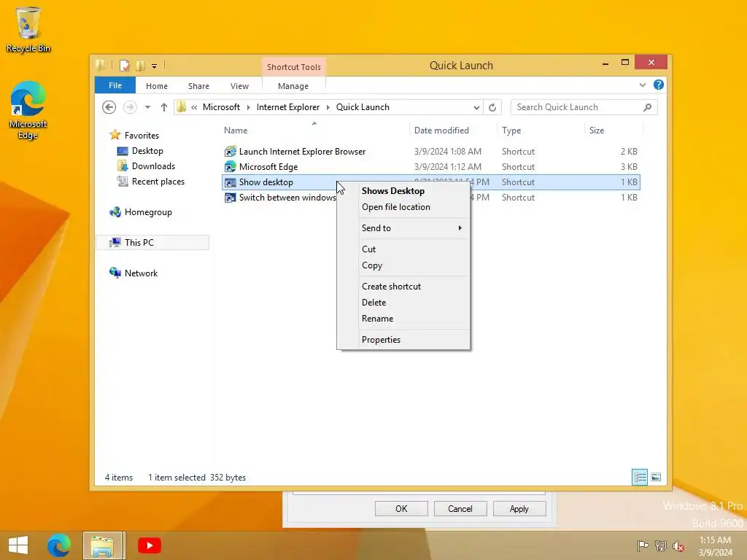Click the Switch between windows file icon

click(230, 197)
